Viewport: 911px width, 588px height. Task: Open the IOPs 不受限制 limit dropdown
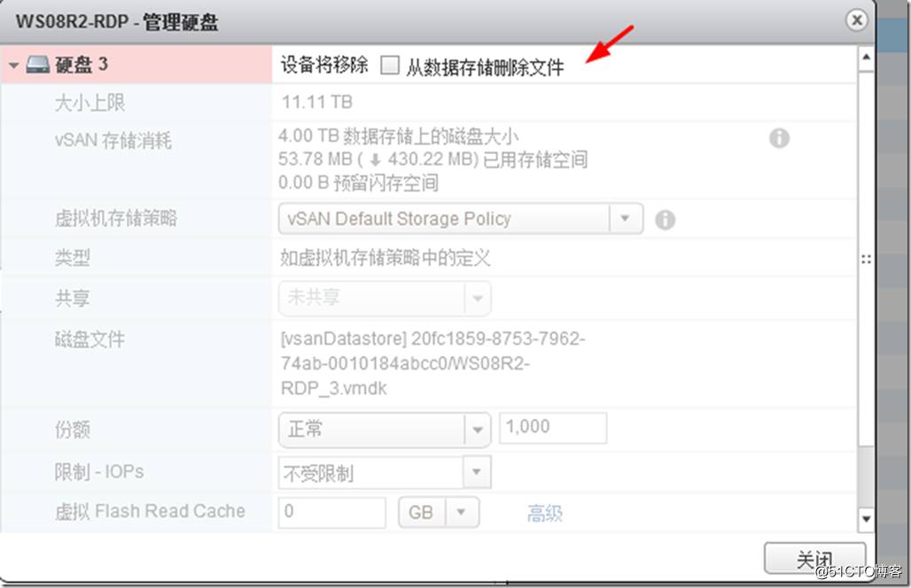pos(385,473)
